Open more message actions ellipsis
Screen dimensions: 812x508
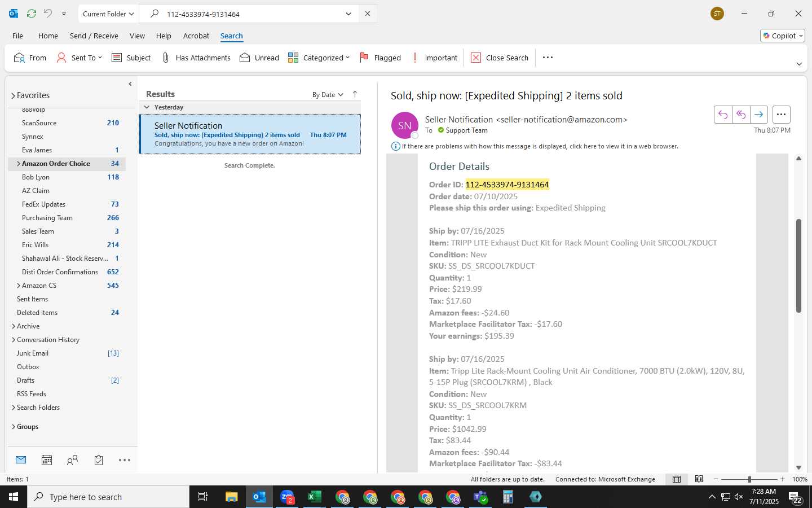coord(781,115)
